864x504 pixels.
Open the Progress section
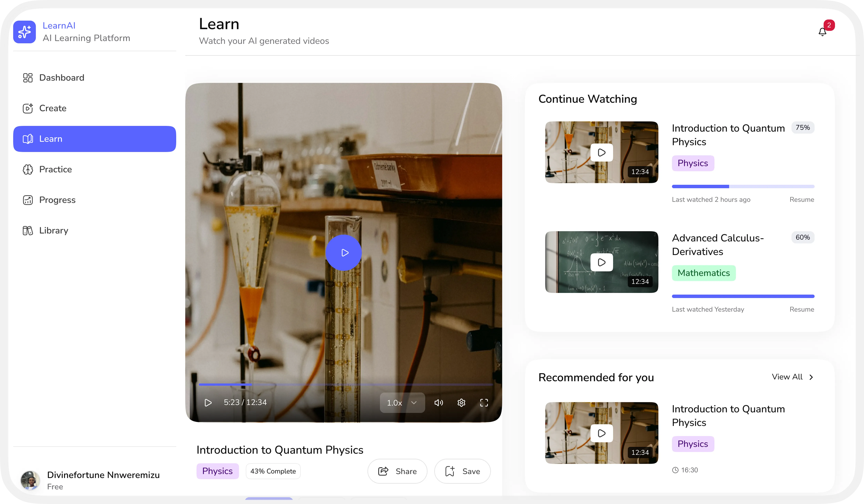pos(94,200)
